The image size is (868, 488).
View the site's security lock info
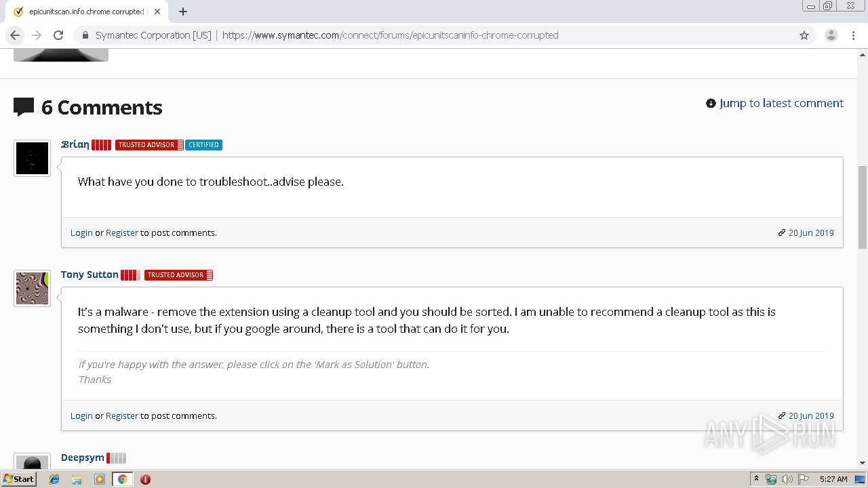pyautogui.click(x=85, y=35)
